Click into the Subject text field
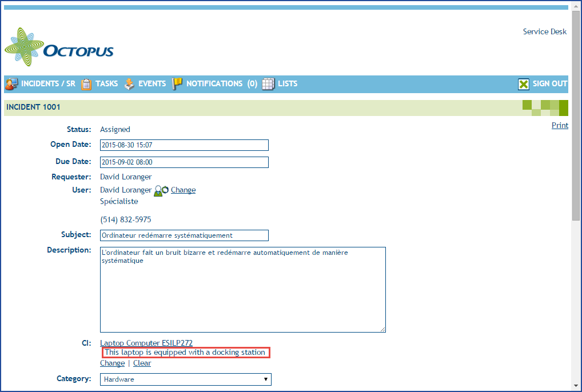This screenshot has width=582, height=392. (x=184, y=235)
